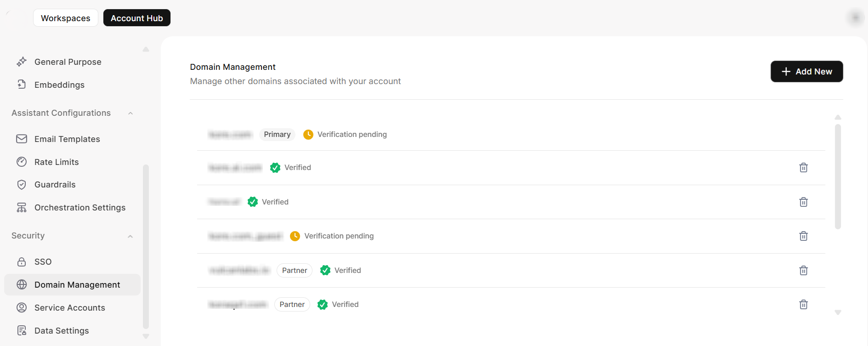Image resolution: width=868 pixels, height=346 pixels.
Task: Click the Email Templates envelope icon
Action: tap(22, 139)
